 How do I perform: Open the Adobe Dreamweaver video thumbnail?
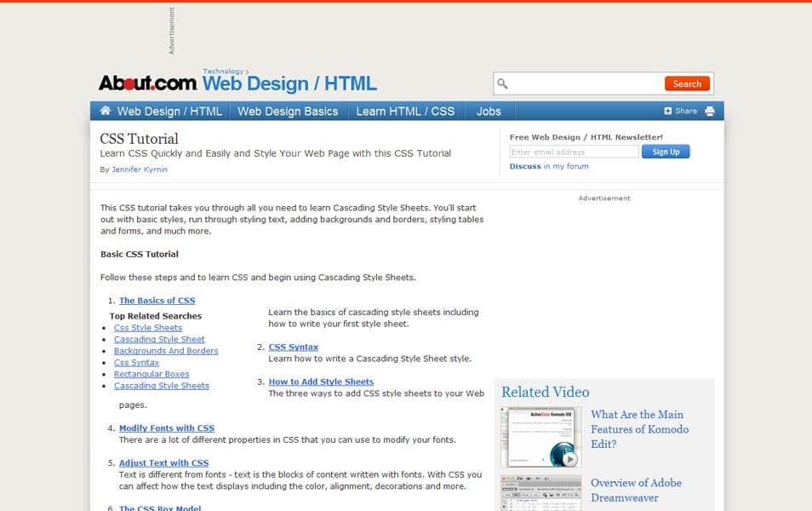541,493
